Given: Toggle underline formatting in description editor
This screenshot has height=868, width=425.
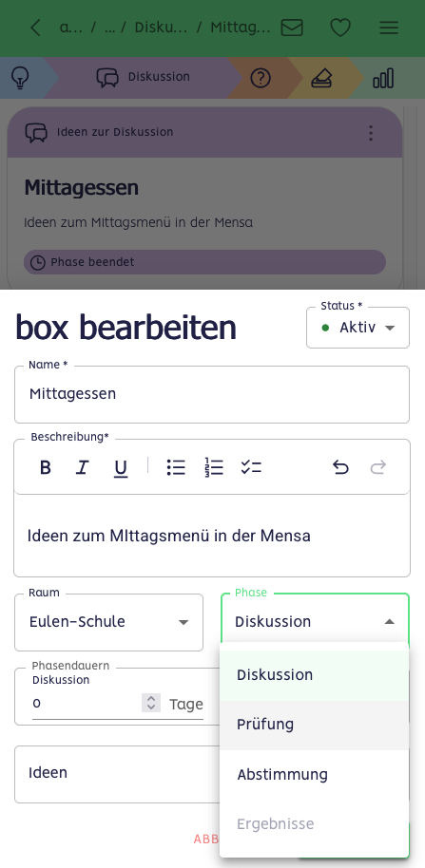Looking at the screenshot, I should pos(120,468).
